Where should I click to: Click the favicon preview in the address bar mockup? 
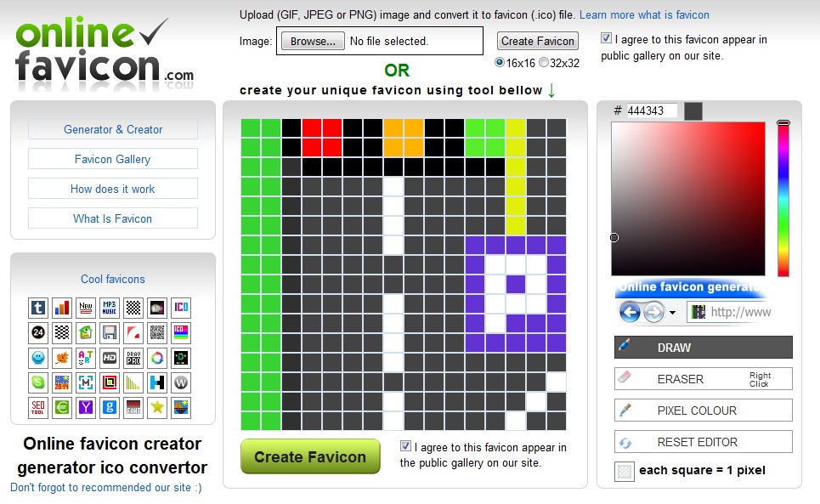pos(698,312)
